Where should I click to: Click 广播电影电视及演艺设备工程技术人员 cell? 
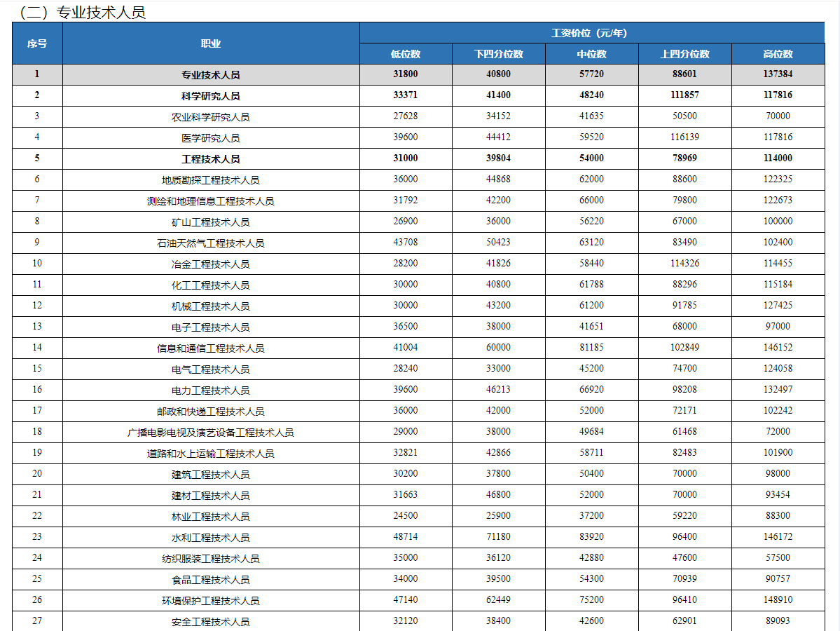tap(211, 432)
